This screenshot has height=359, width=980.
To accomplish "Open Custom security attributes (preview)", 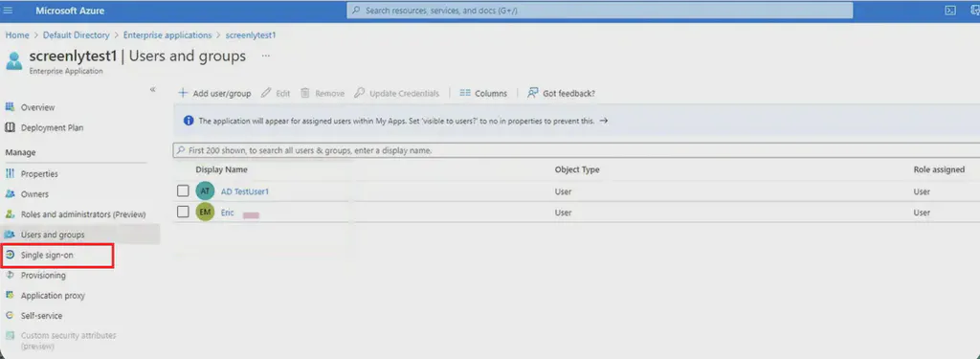I will pyautogui.click(x=68, y=340).
